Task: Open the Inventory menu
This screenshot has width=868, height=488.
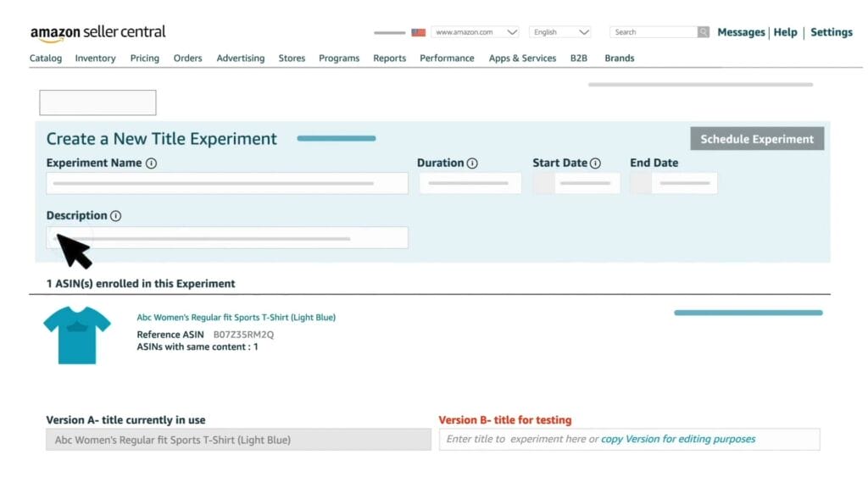Action: [x=95, y=58]
